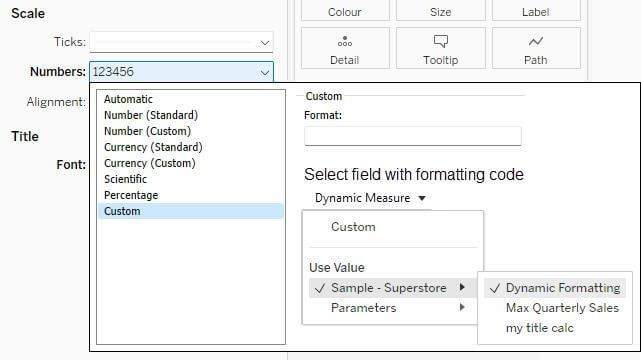Choose the Dynamic Formatting field
The image size is (641, 360).
555,288
